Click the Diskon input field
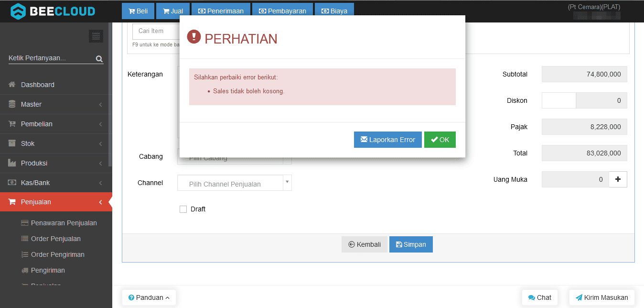The image size is (644, 308). (x=558, y=100)
